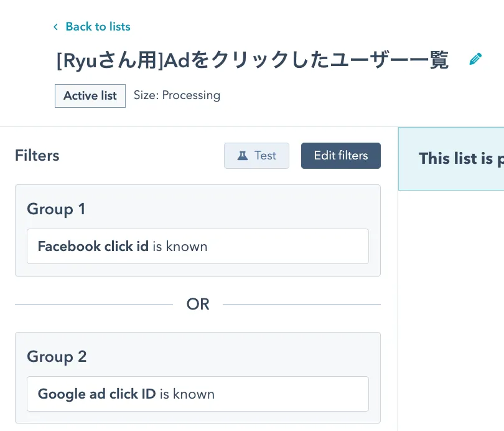Open Facebook click id is known filter
This screenshot has width=504, height=431.
197,246
